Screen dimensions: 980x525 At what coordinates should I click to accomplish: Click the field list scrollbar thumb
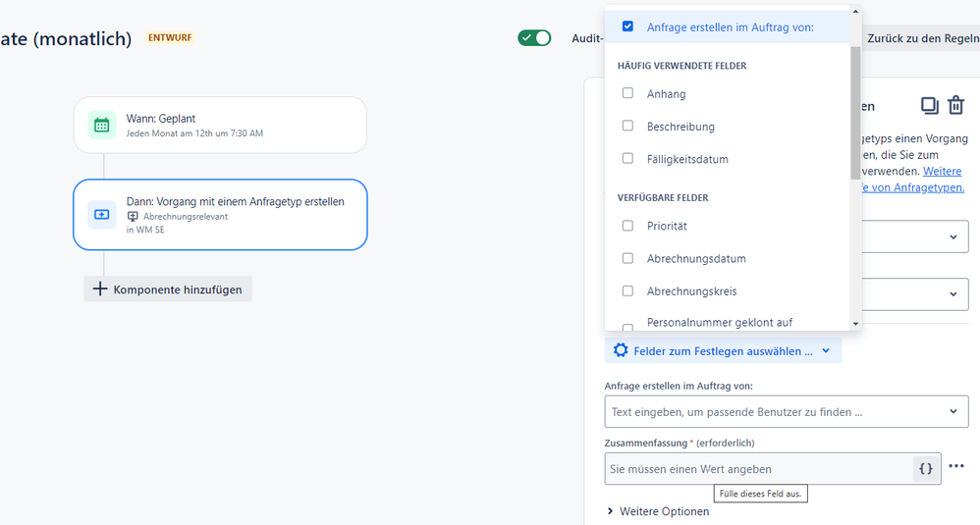pos(855,113)
